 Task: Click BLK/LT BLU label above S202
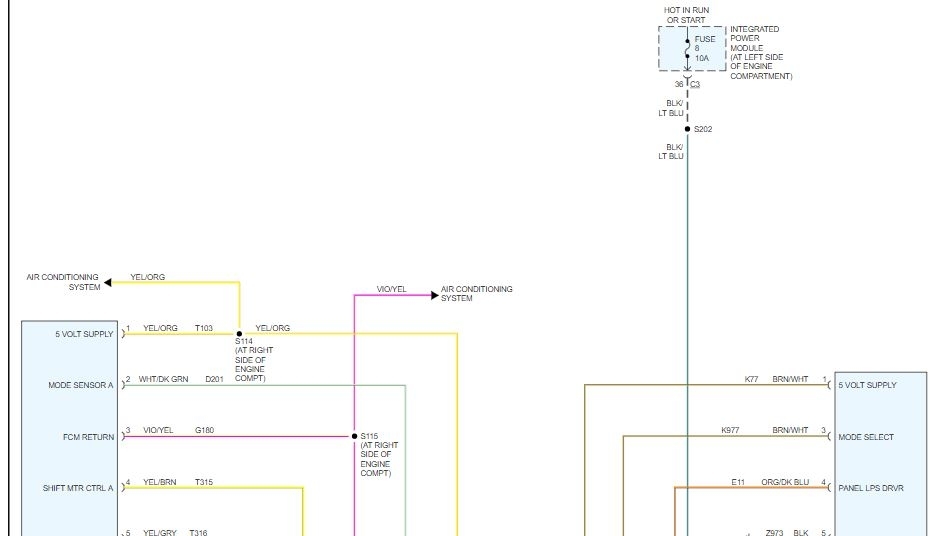point(671,108)
